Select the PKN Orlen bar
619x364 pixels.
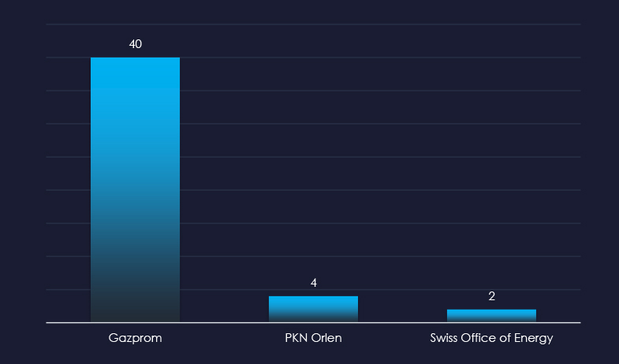[313, 309]
